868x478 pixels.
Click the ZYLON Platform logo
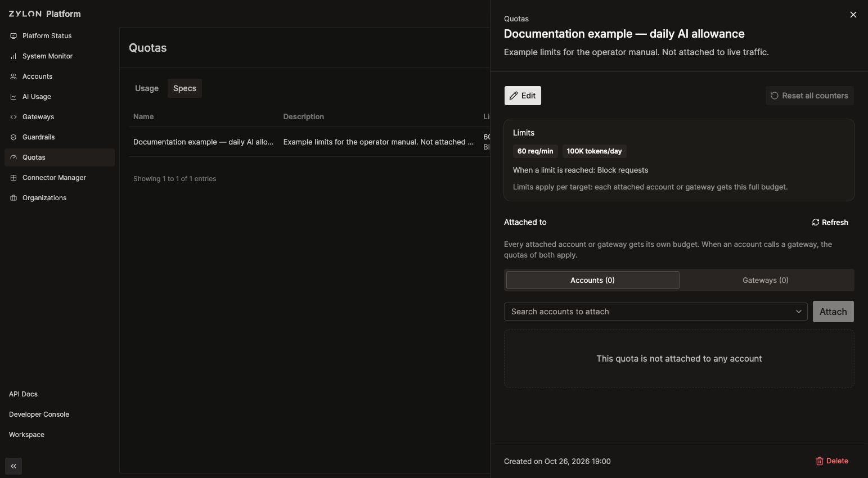pyautogui.click(x=45, y=13)
